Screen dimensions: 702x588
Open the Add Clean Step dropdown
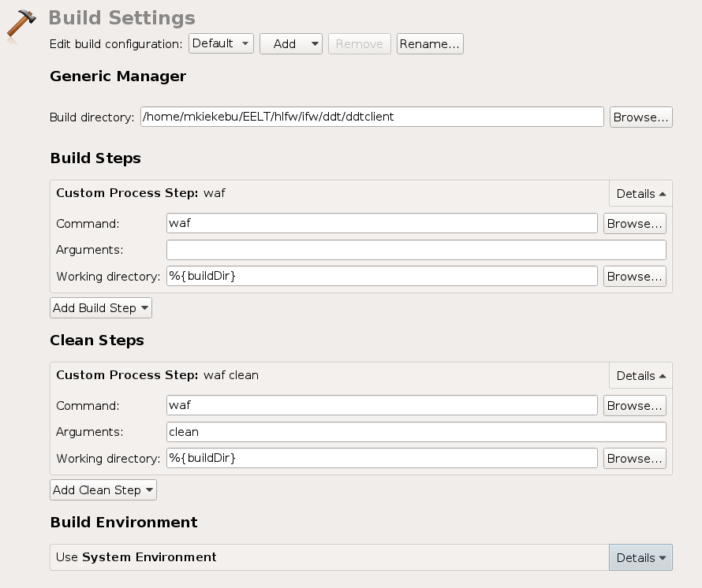(x=103, y=490)
